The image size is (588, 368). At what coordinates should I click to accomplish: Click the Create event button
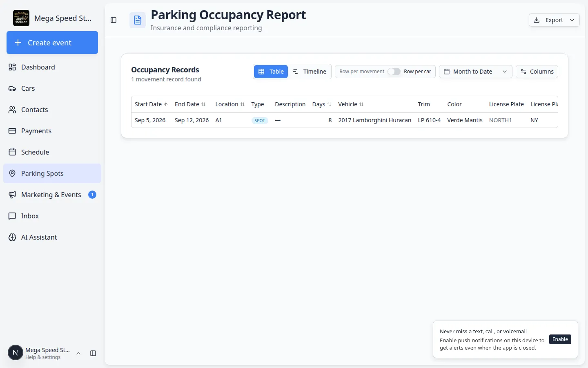pyautogui.click(x=52, y=43)
